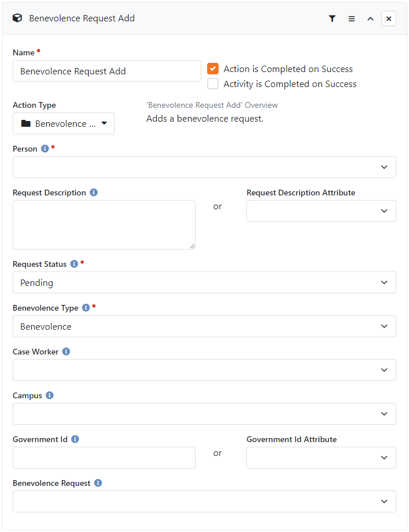
Task: Collapse the panel with the chevron-up icon
Action: coord(370,18)
